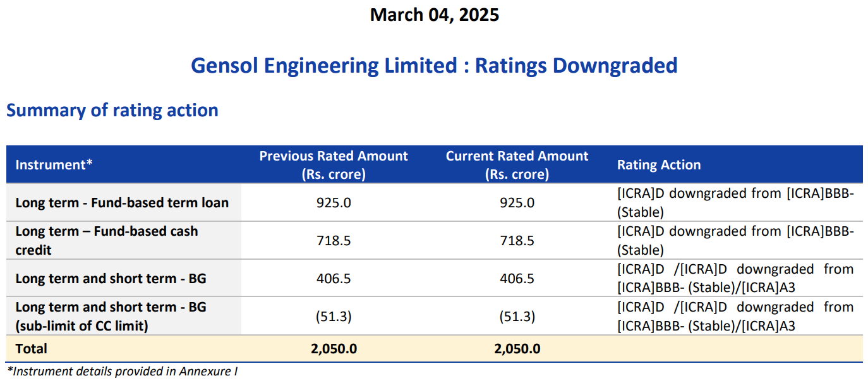
Task: Select 'Long term - Fund-based term loan' row label
Action: coord(122,203)
